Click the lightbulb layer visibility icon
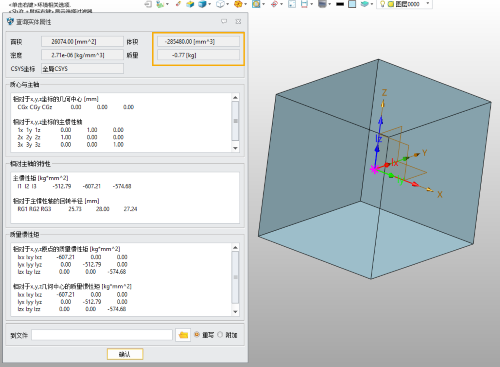 [x=382, y=4]
